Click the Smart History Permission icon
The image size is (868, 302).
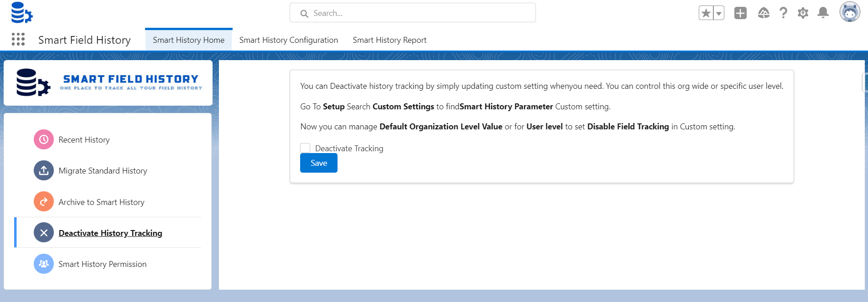coord(44,264)
